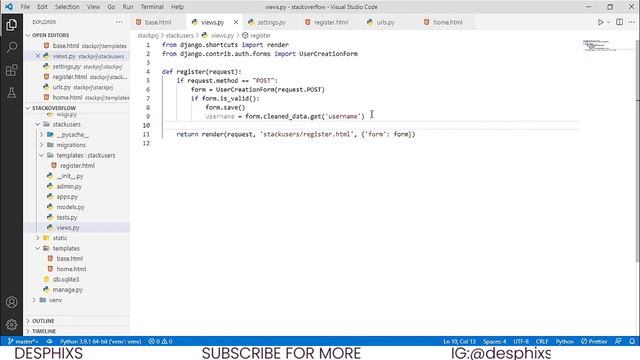This screenshot has width=640, height=360.
Task: Open the notifications bell
Action: [631, 341]
